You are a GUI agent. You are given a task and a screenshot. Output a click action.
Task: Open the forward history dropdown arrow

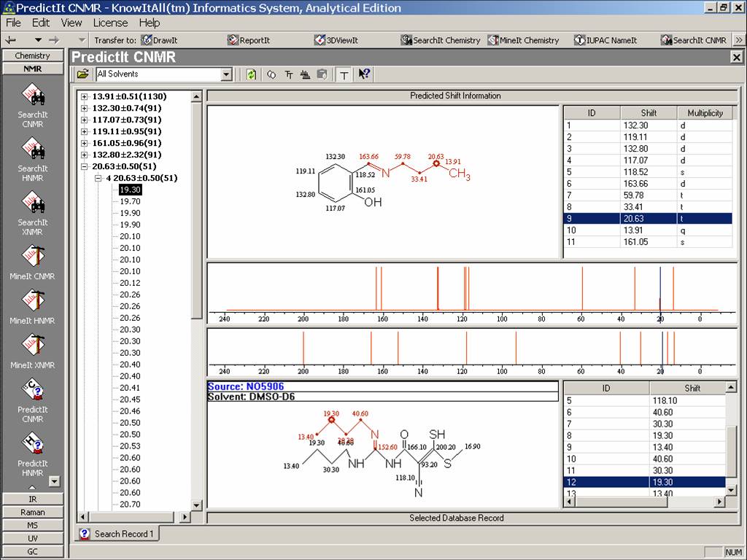pyautogui.click(x=82, y=41)
